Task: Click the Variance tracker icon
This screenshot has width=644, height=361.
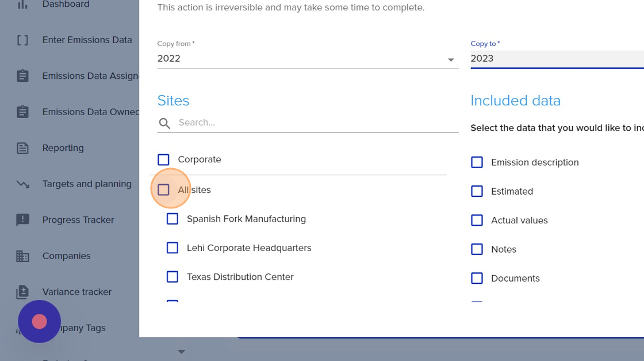Action: pyautogui.click(x=22, y=292)
